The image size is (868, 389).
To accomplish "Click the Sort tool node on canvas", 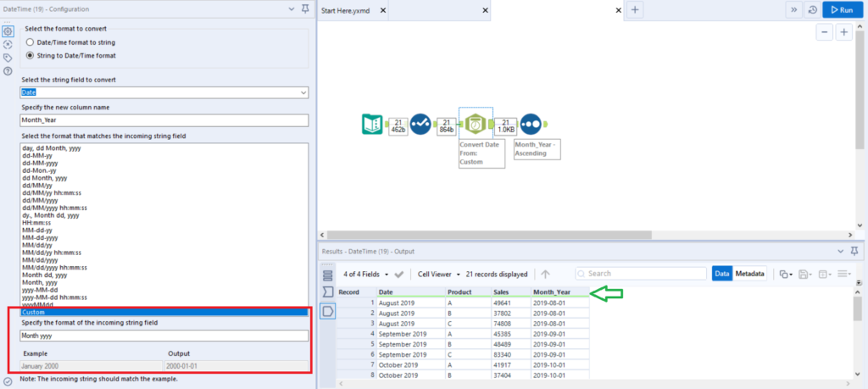I will pos(532,125).
